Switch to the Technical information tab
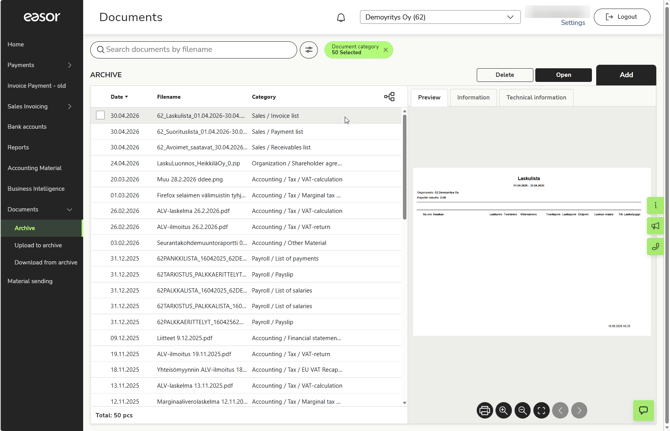This screenshot has width=670, height=431. click(536, 97)
